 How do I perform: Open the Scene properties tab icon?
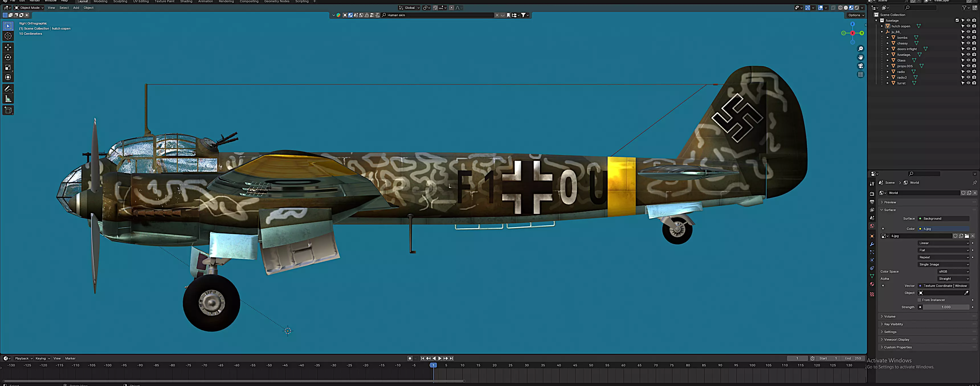point(872,218)
